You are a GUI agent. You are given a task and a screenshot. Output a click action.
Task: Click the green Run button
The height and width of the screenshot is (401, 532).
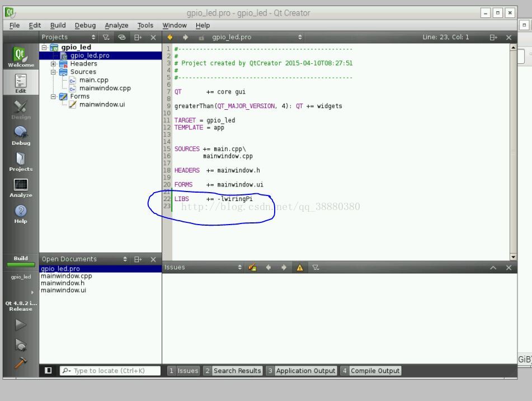[x=20, y=325]
